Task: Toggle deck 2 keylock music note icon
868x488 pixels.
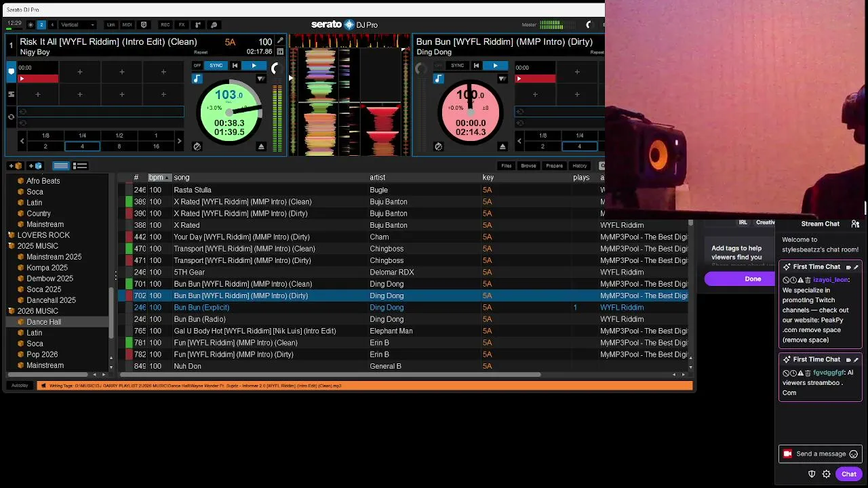Action: (x=439, y=79)
